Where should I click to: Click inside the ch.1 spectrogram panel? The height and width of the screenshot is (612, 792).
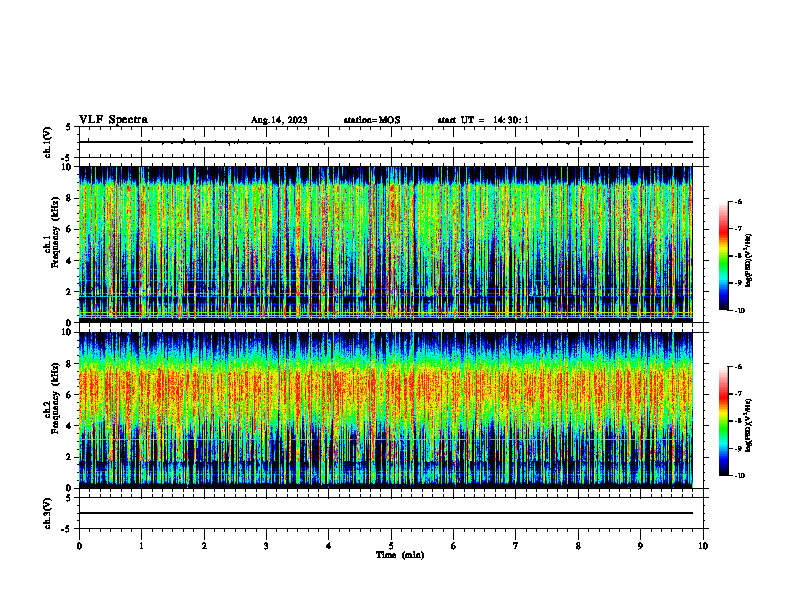pyautogui.click(x=386, y=244)
